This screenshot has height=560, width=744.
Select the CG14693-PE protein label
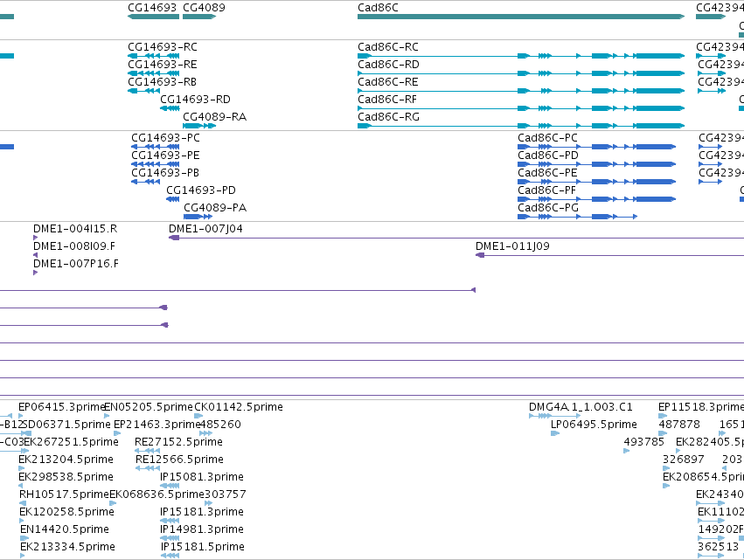(165, 156)
